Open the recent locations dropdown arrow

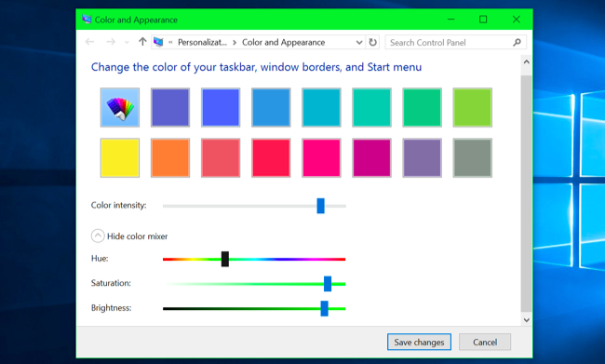click(127, 42)
